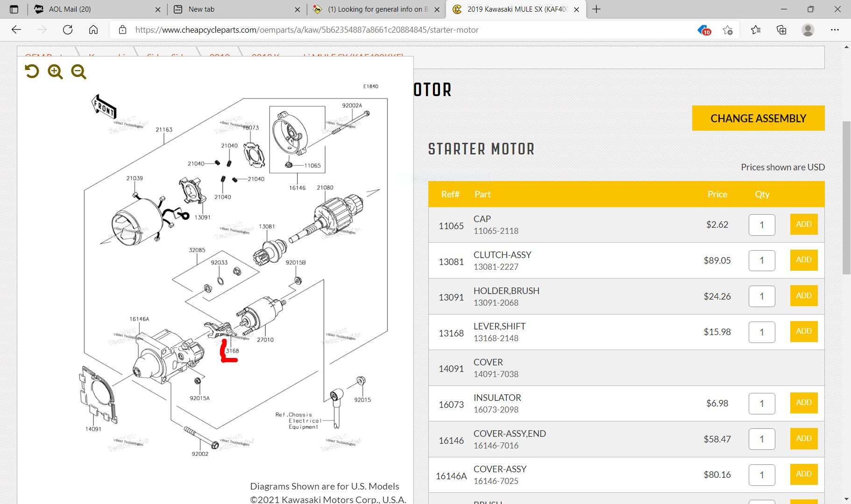Screen dimensions: 851x504
Task: Click the 21039 yoke label in diagram
Action: pyautogui.click(x=135, y=178)
